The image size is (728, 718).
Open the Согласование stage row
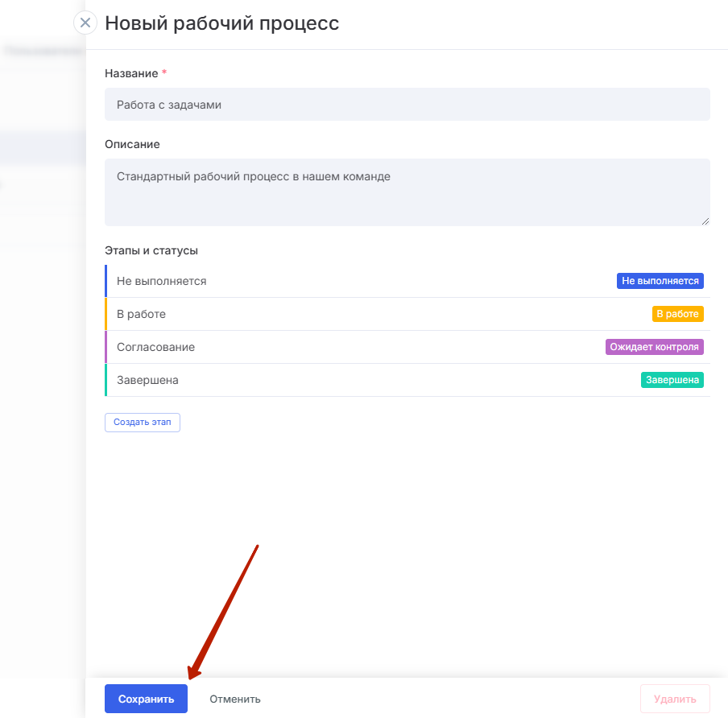pos(407,347)
